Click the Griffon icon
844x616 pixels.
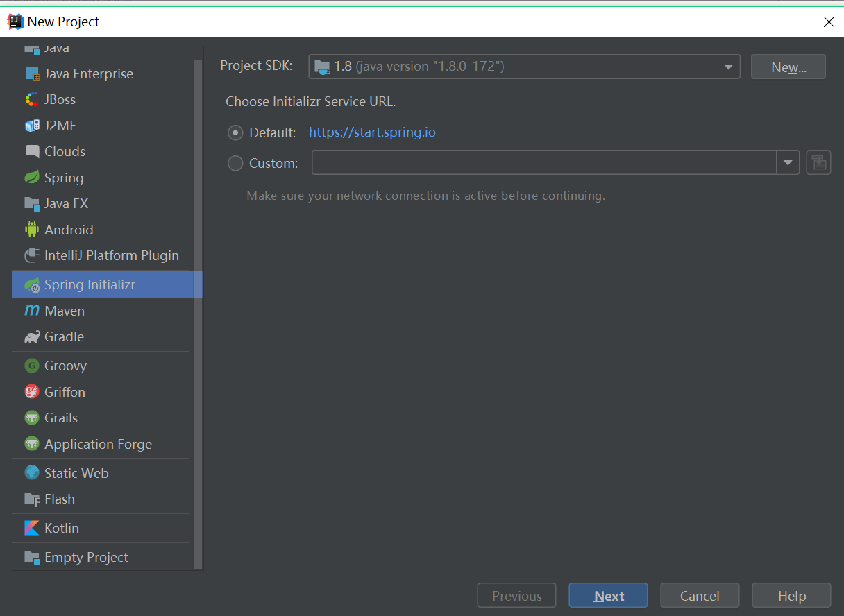click(x=32, y=392)
